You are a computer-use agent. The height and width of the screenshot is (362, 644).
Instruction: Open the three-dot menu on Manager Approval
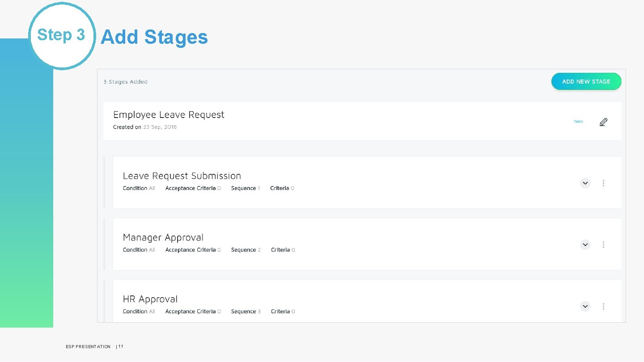603,244
